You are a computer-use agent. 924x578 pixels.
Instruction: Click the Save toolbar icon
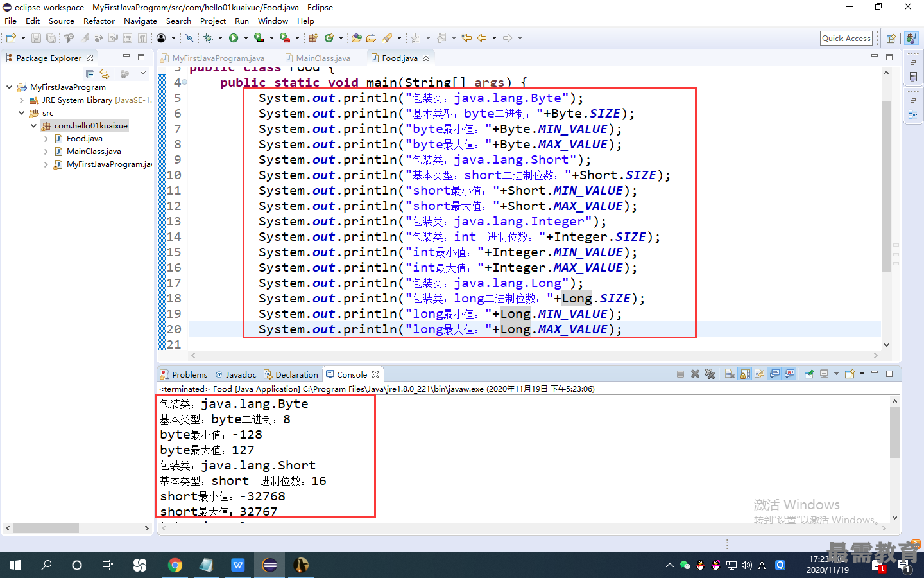click(36, 38)
